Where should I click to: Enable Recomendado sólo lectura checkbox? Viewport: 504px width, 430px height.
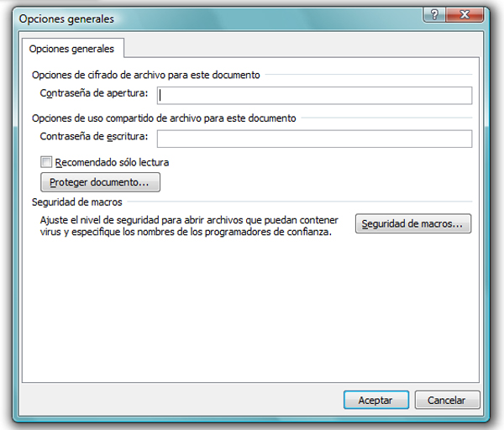[46, 162]
